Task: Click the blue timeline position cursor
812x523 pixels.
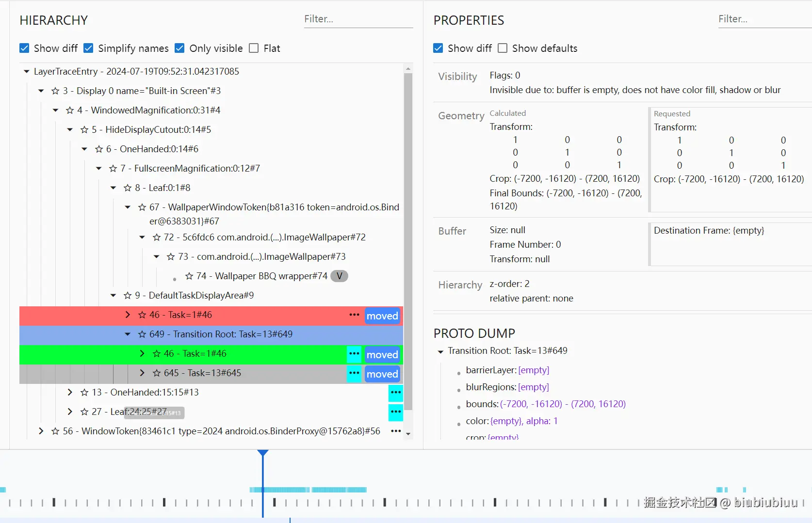Action: point(263,483)
